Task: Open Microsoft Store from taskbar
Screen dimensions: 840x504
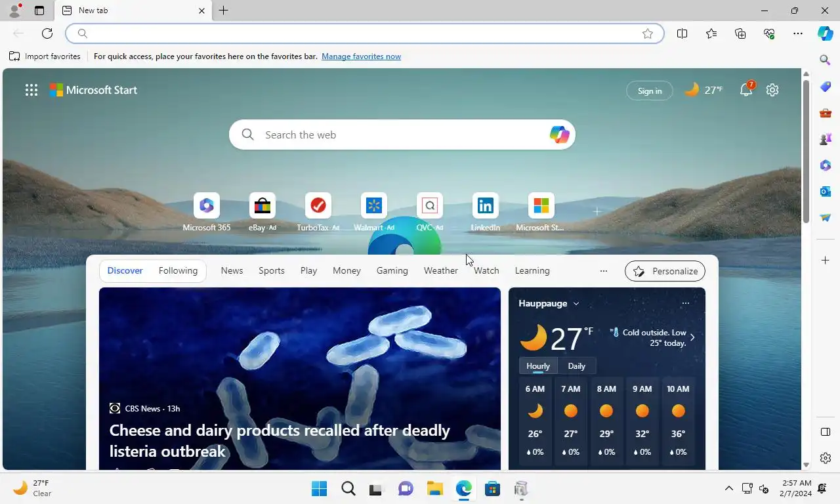Action: 492,488
